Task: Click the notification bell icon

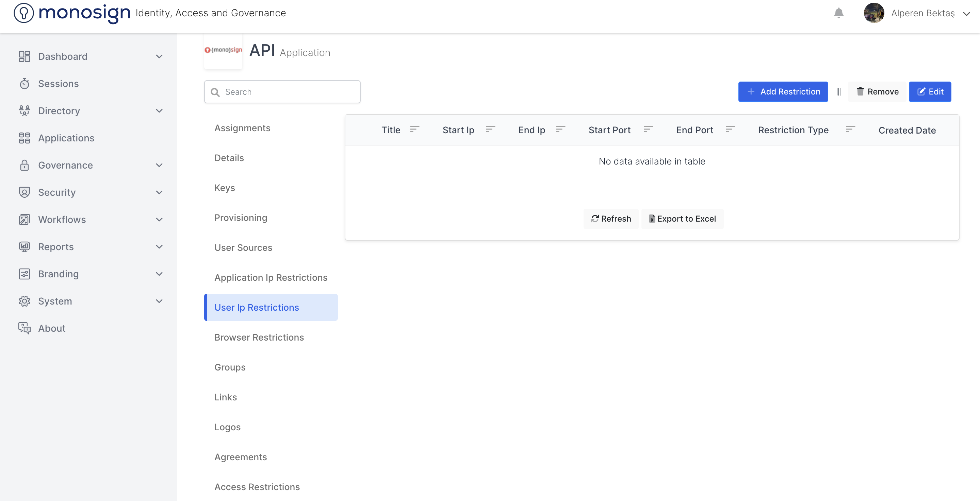Action: [838, 13]
